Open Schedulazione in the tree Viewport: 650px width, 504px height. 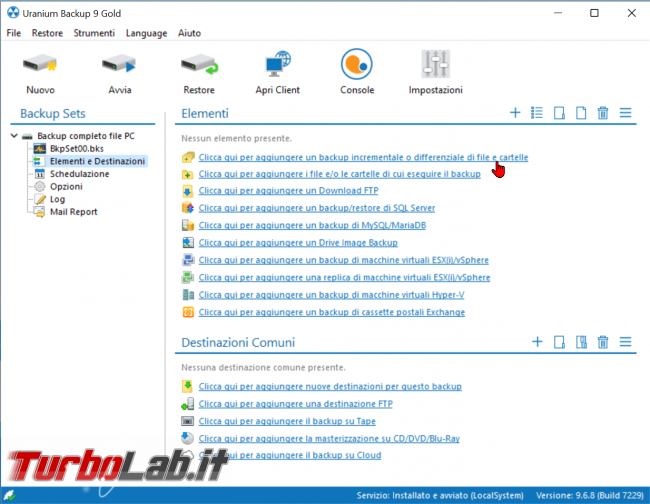click(x=80, y=174)
